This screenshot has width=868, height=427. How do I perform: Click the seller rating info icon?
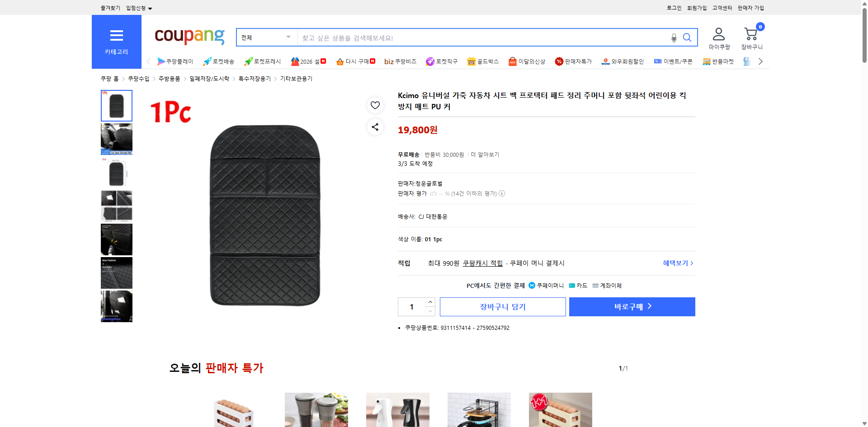click(x=502, y=193)
